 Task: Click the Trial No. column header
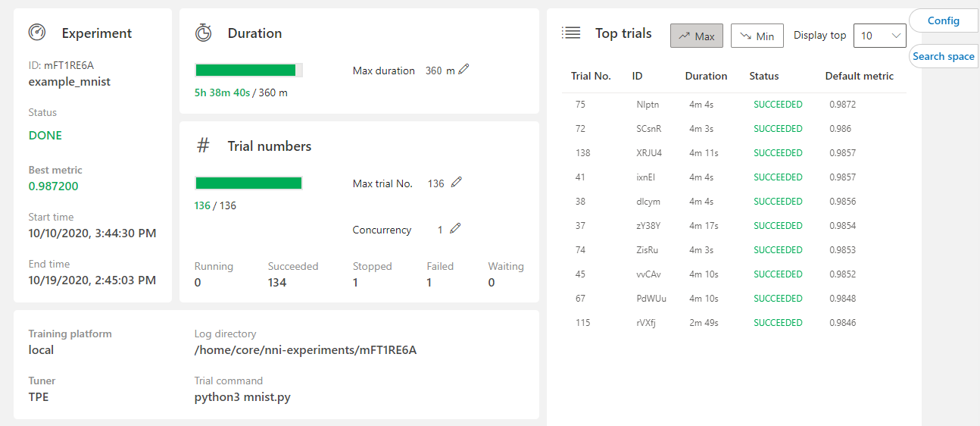[x=591, y=76]
